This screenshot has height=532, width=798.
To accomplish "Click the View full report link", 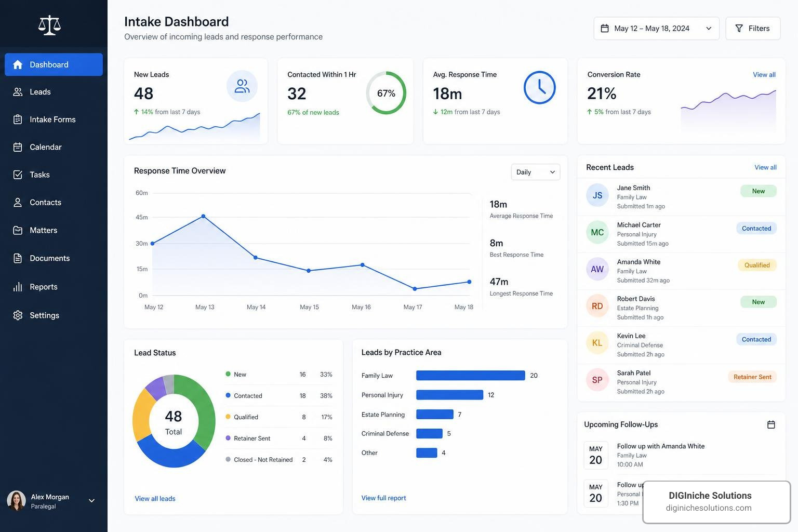I will pos(383,498).
